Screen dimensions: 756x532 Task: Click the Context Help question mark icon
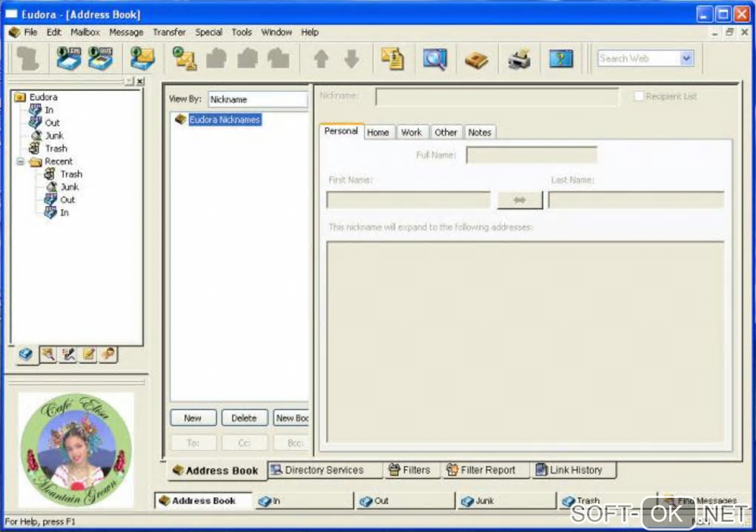pos(561,59)
